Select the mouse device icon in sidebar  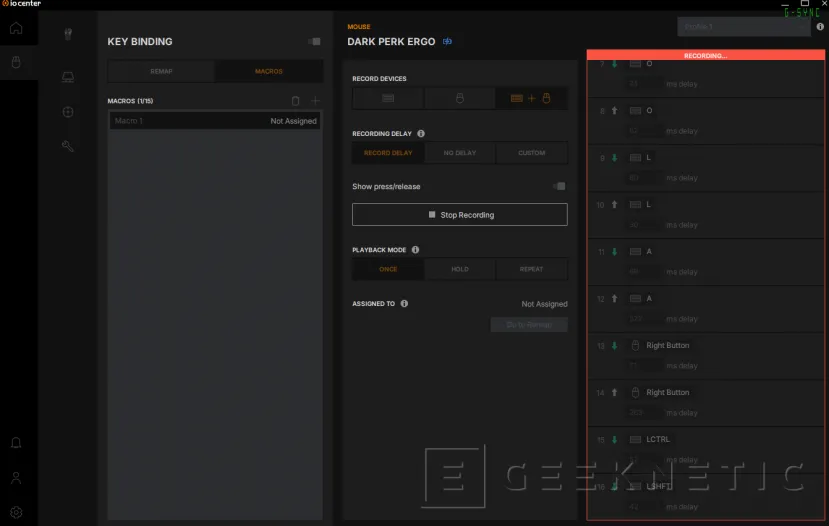[x=16, y=63]
